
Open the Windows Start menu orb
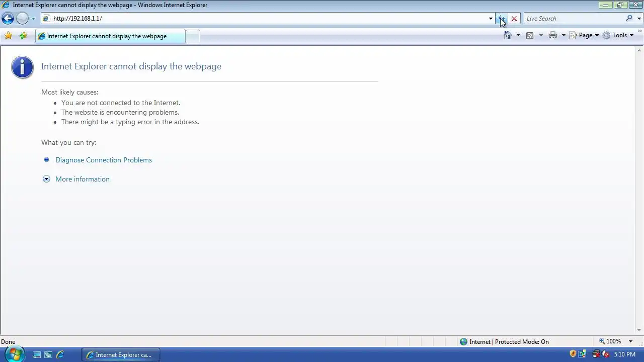(15, 354)
